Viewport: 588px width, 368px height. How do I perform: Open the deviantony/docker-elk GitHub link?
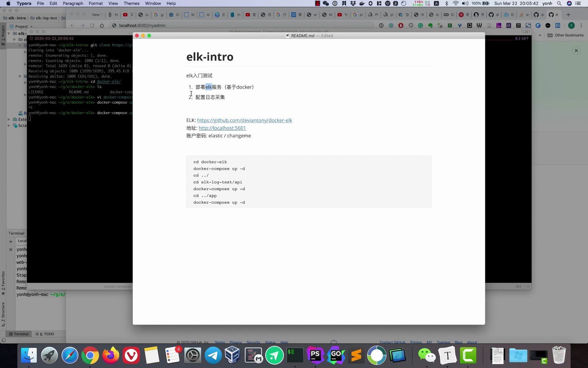click(x=244, y=120)
